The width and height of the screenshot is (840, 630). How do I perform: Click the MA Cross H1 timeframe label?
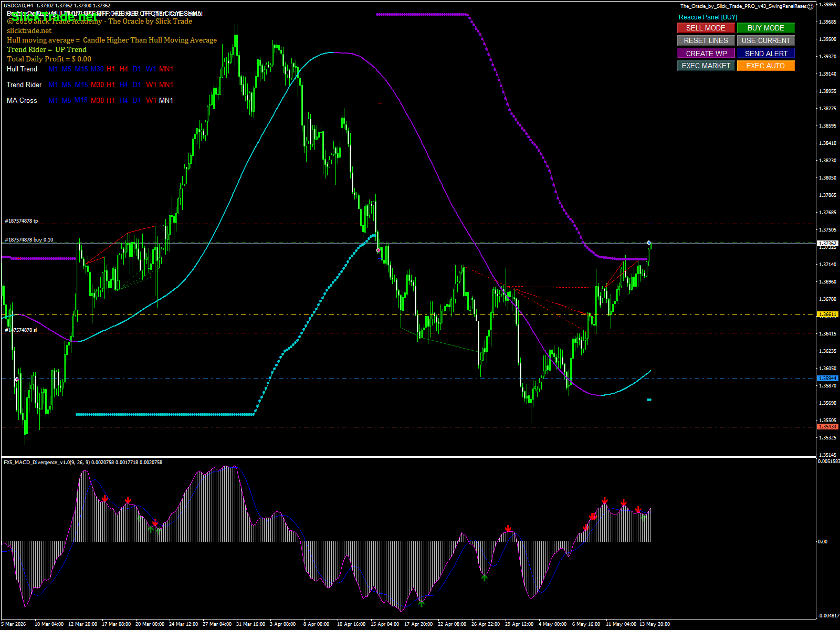pyautogui.click(x=111, y=100)
